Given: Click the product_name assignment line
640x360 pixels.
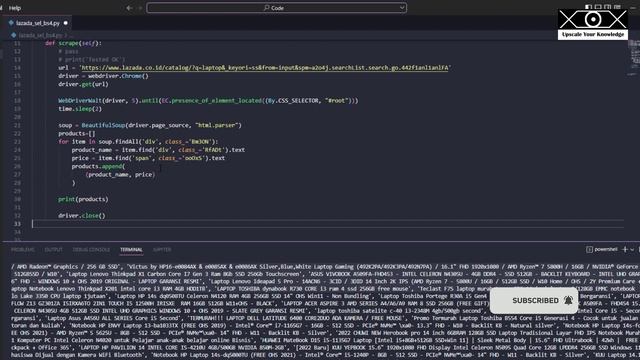Looking at the screenshot, I should click(x=158, y=150).
